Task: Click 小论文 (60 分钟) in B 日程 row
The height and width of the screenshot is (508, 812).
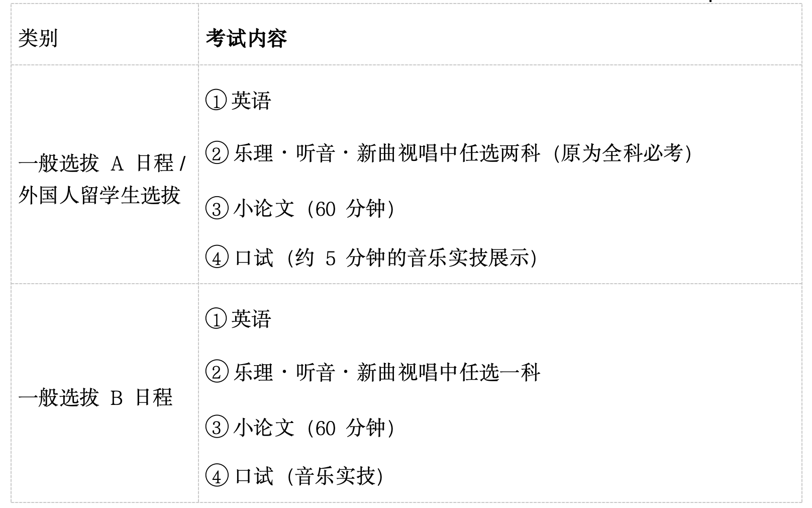Action: tap(315, 427)
